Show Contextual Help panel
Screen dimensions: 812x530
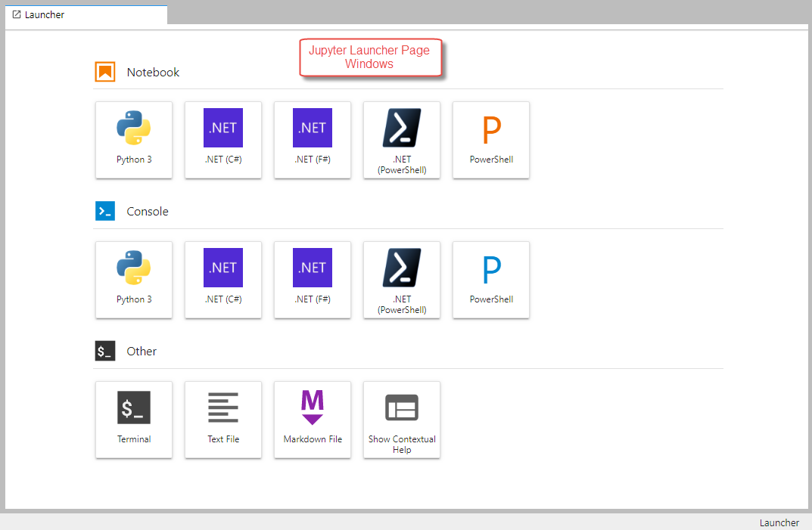click(x=402, y=420)
